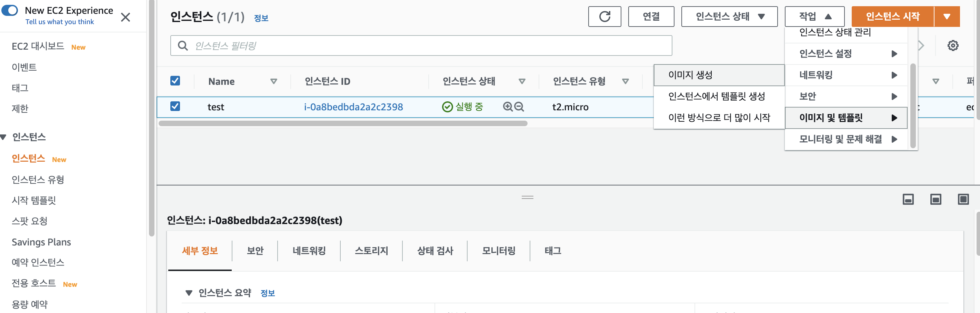Viewport: 980px width, 313px height.
Task: Expand the 인스턴스 설정 submenu
Action: [846, 54]
